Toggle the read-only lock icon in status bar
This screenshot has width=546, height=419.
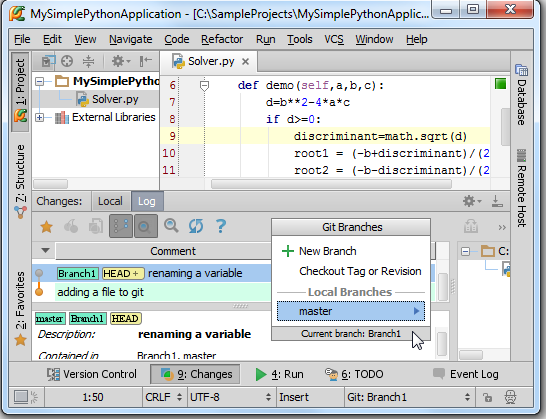(x=488, y=397)
